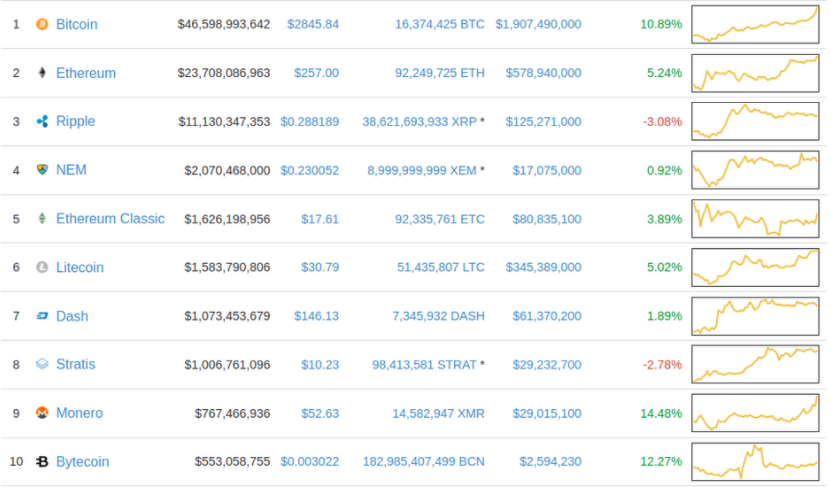Open the Ripple name link
This screenshot has height=487, width=831.
click(76, 121)
